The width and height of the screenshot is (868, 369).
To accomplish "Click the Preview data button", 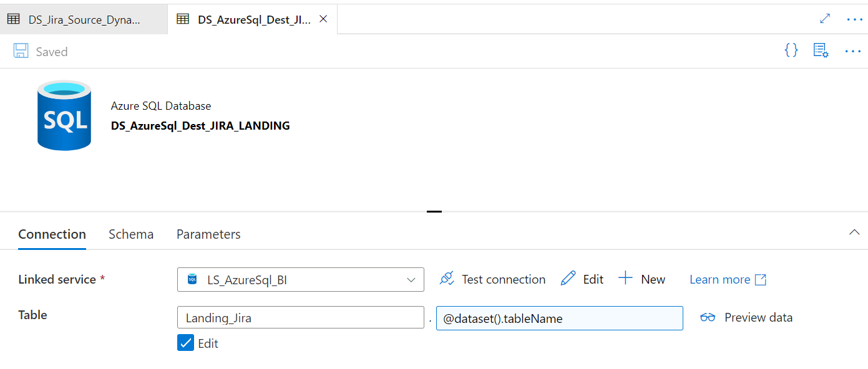I will tap(746, 317).
